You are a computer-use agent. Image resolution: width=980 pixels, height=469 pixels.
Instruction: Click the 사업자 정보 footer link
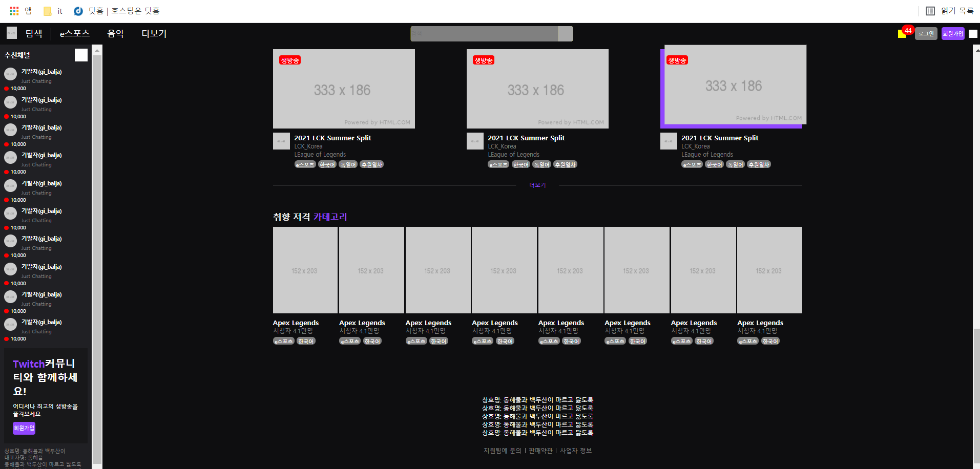pyautogui.click(x=576, y=451)
